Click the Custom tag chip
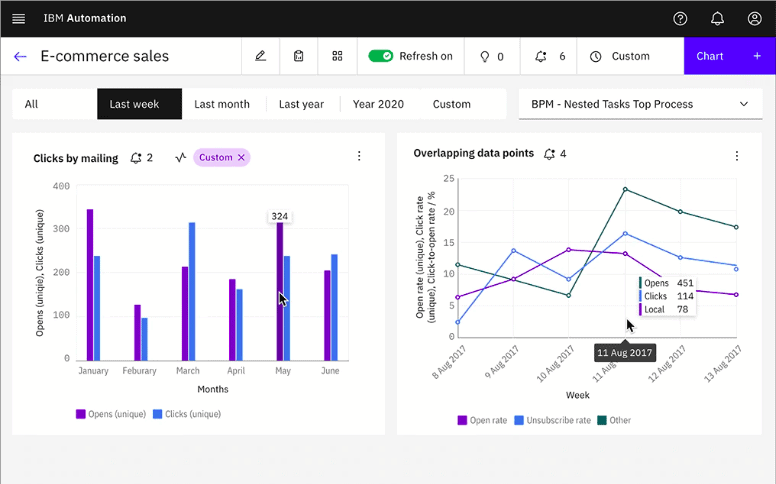 [222, 157]
